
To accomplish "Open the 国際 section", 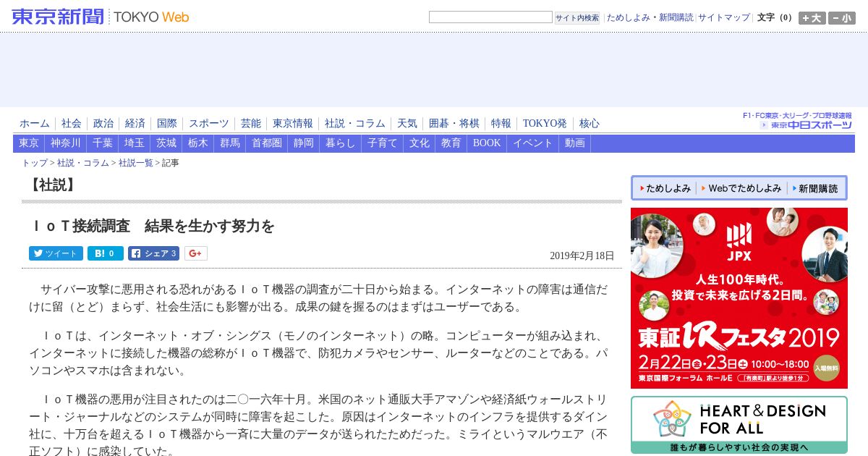I will [167, 124].
